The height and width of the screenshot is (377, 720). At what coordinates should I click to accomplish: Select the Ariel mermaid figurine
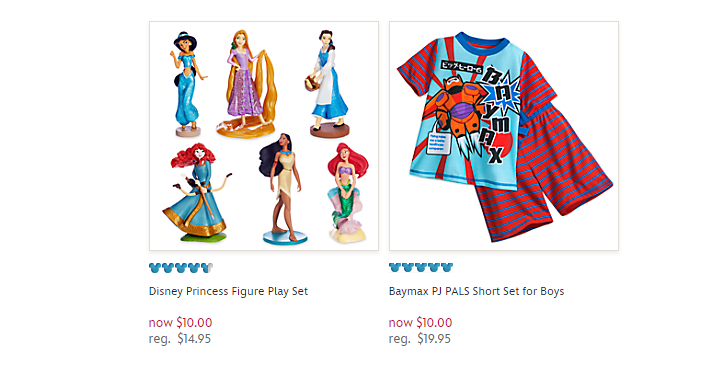tap(347, 192)
